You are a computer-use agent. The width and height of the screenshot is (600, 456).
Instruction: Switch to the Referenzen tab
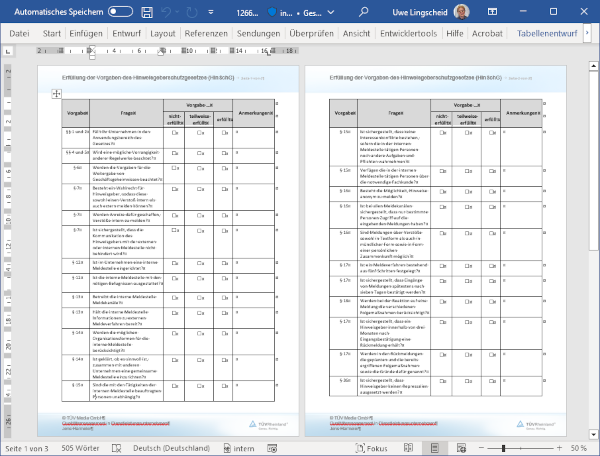click(x=206, y=33)
